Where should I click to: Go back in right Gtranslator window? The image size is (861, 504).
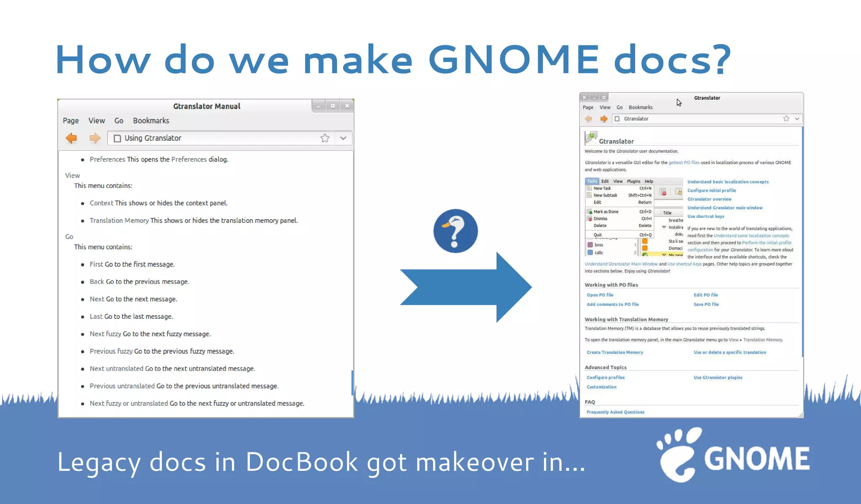[589, 119]
